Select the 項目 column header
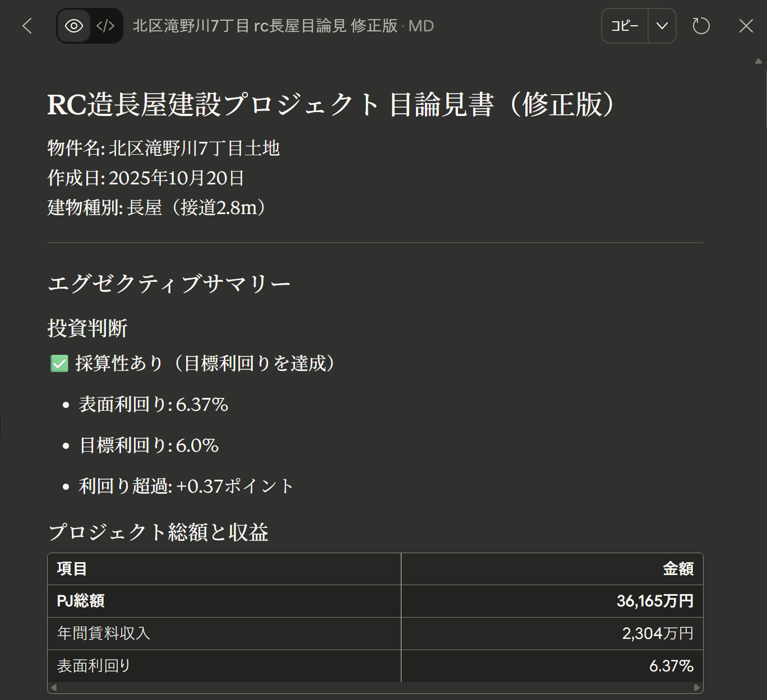This screenshot has height=700, width=767. (x=72, y=569)
